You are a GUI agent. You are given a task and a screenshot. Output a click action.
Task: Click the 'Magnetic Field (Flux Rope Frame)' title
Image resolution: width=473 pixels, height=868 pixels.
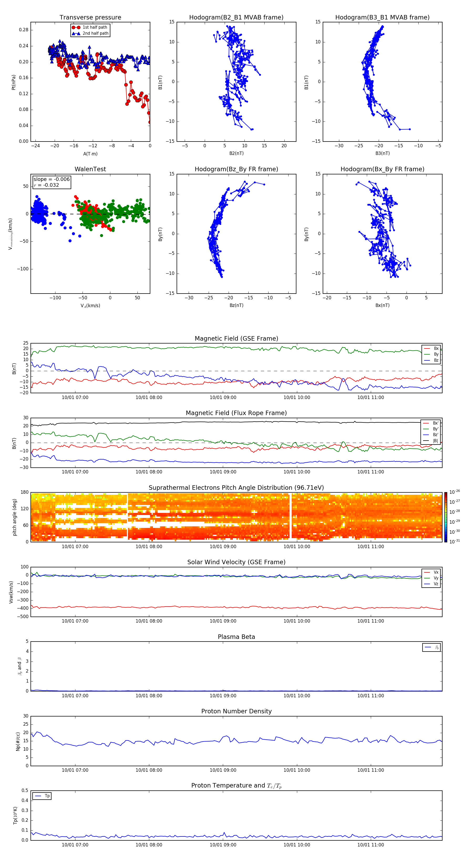click(236, 413)
